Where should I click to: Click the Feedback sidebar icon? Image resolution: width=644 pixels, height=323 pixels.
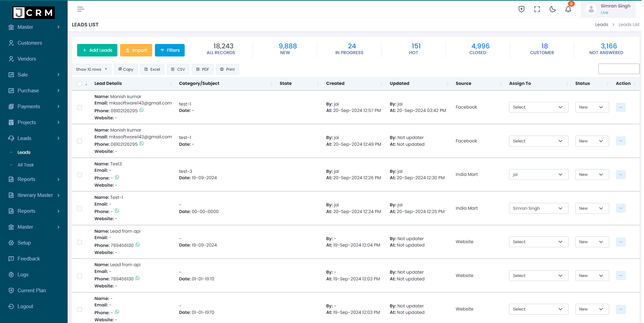coord(11,258)
